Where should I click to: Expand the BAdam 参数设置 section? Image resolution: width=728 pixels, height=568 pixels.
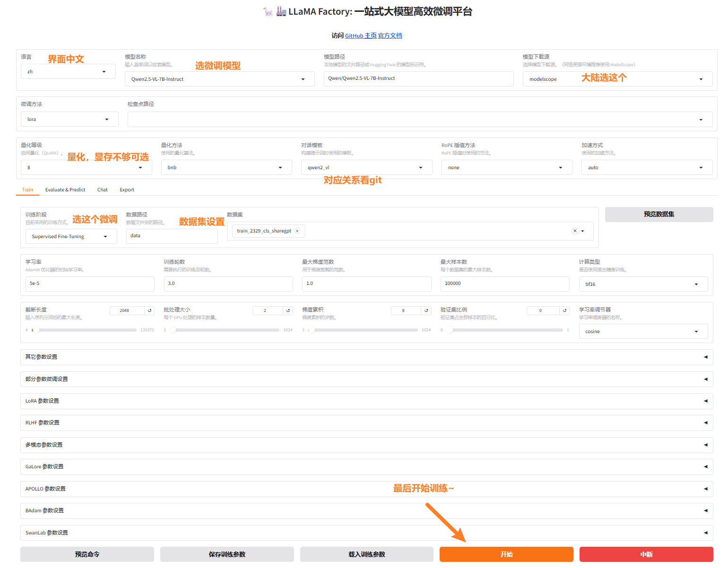(367, 511)
